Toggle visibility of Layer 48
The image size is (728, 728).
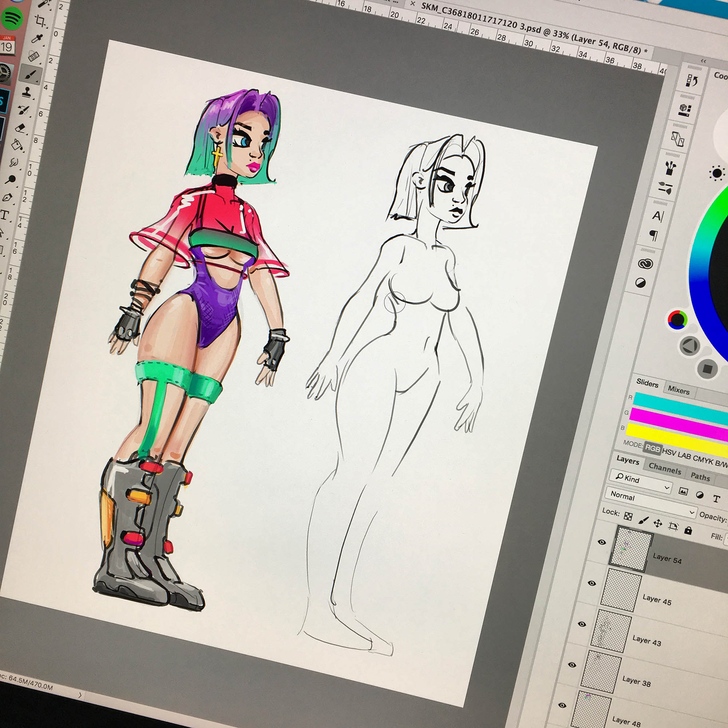coord(562,705)
